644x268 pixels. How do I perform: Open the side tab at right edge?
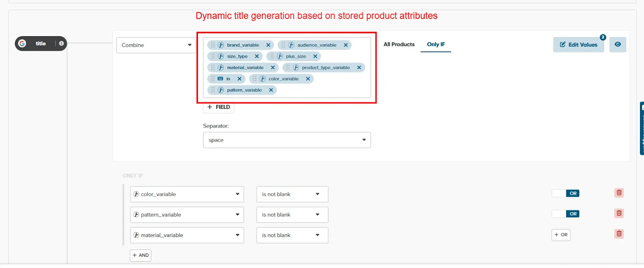click(642, 128)
